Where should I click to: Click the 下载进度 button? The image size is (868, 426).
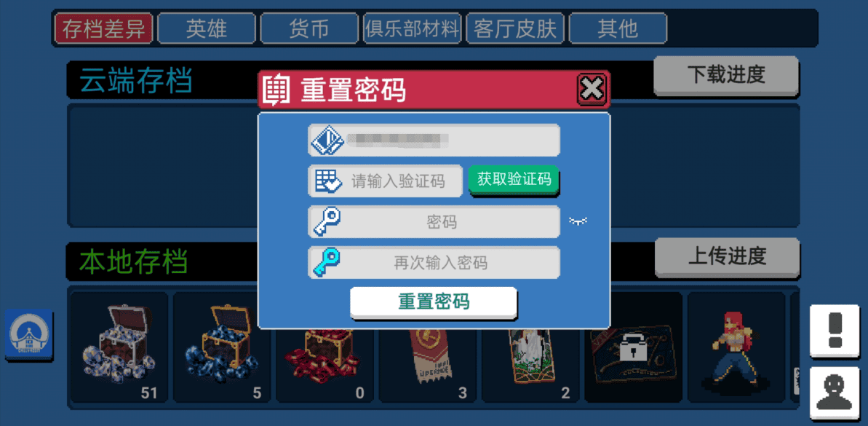726,75
